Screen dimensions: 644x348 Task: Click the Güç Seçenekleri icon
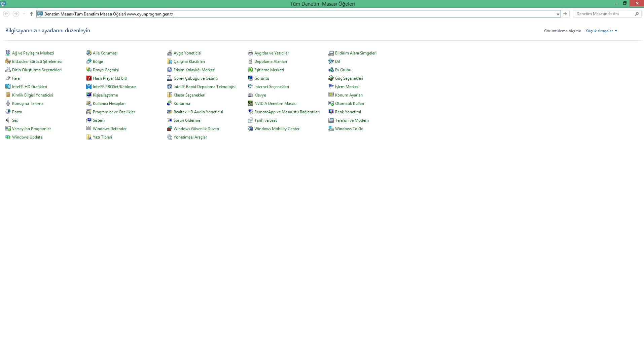(x=331, y=78)
